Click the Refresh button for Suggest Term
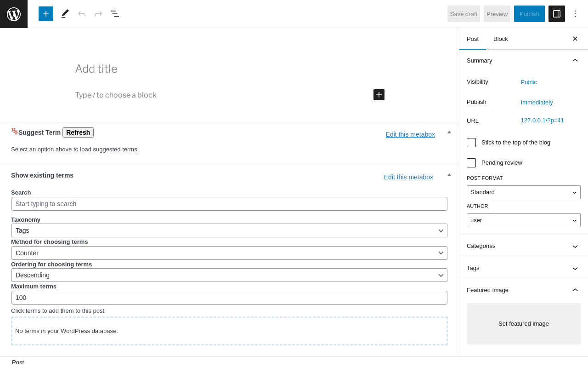The height and width of the screenshot is (368, 588). tap(78, 132)
